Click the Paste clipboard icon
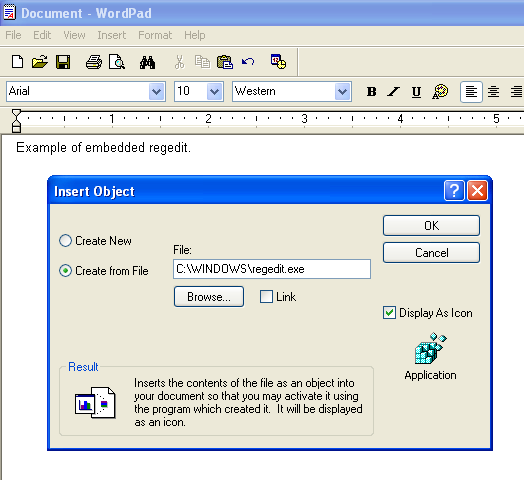 point(225,62)
